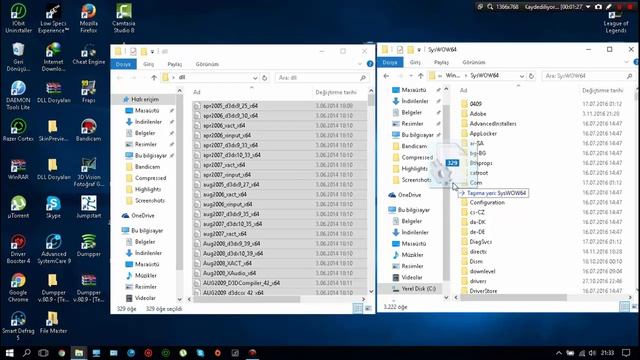This screenshot has height=360, width=640.
Task: Open Smart Defrag 5 desktop icon
Action: point(18,326)
